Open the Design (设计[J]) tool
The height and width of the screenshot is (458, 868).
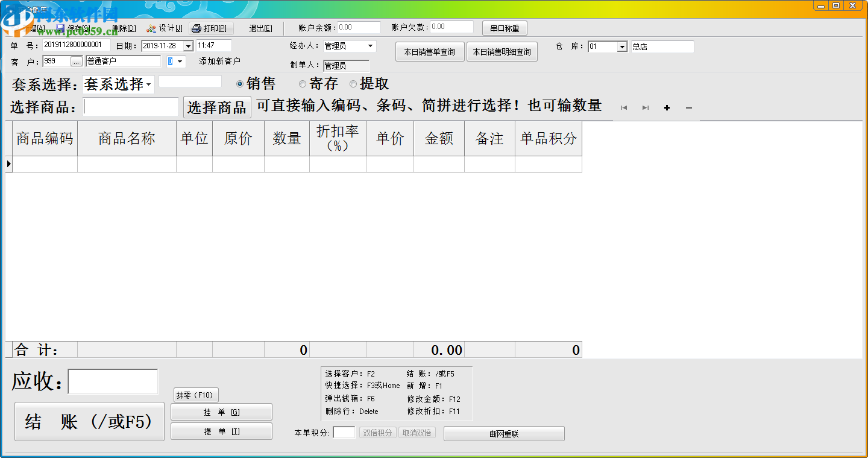[165, 28]
